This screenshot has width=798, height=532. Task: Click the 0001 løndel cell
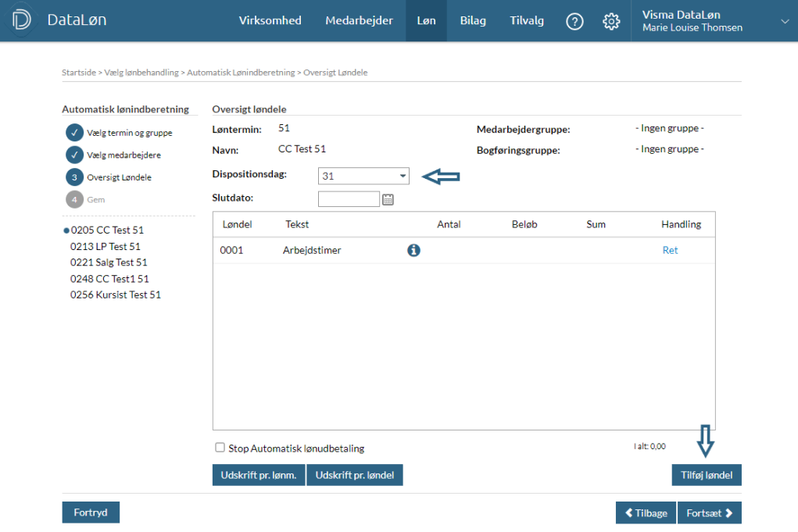tap(231, 250)
